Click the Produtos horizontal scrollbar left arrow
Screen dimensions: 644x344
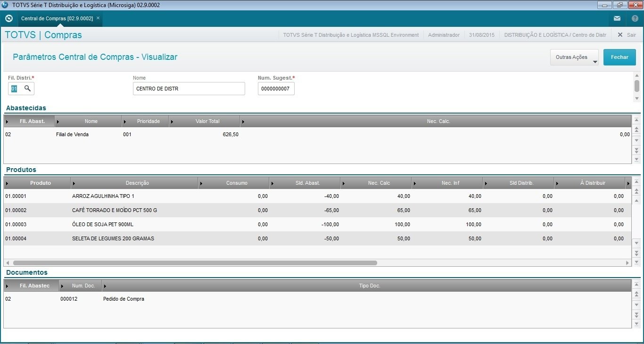[7, 263]
